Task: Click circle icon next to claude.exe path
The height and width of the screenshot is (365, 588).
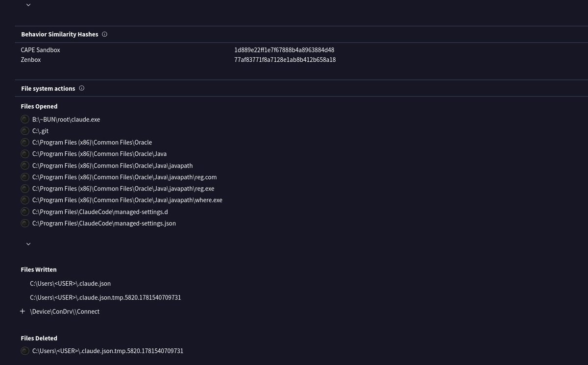Action: coord(25,119)
